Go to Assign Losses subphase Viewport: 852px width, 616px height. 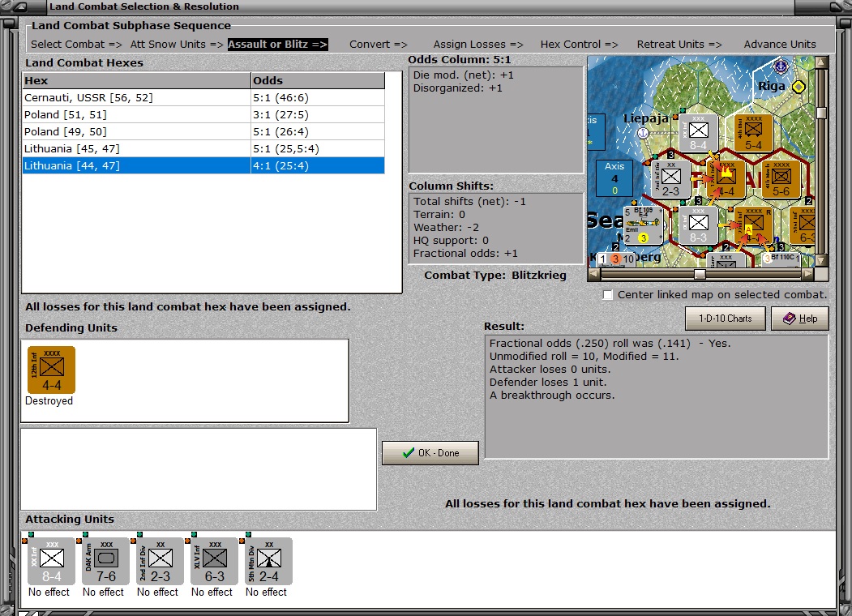pos(478,44)
